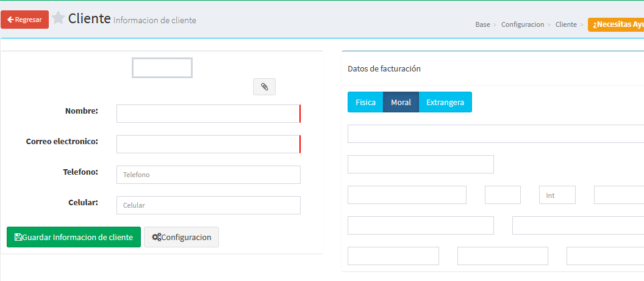Open the ¿Necesitas Ayuda? help button

tap(617, 24)
